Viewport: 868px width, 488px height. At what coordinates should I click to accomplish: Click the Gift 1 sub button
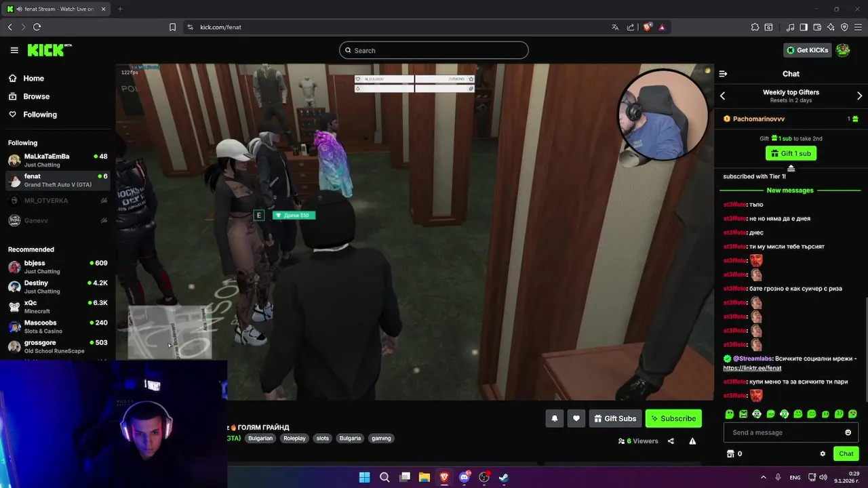pyautogui.click(x=791, y=153)
